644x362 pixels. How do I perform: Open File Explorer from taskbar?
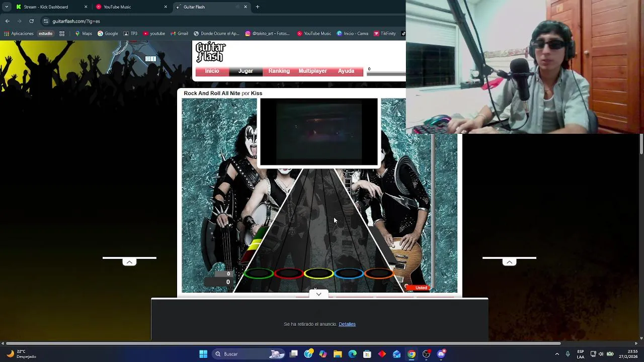coord(338,354)
